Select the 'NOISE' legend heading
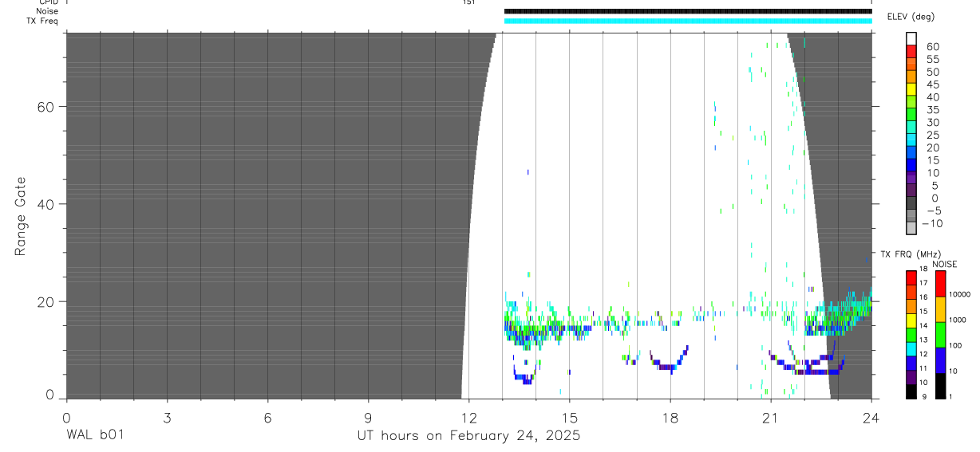 (944, 264)
